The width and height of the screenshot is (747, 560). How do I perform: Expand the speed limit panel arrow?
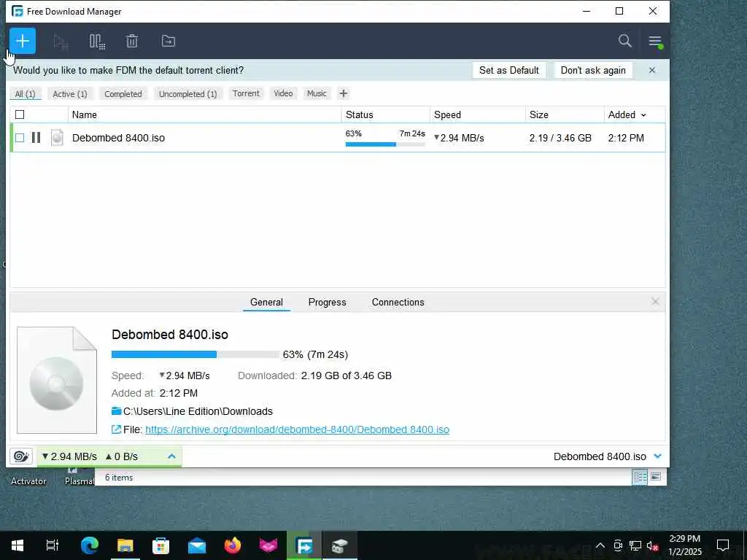[171, 456]
